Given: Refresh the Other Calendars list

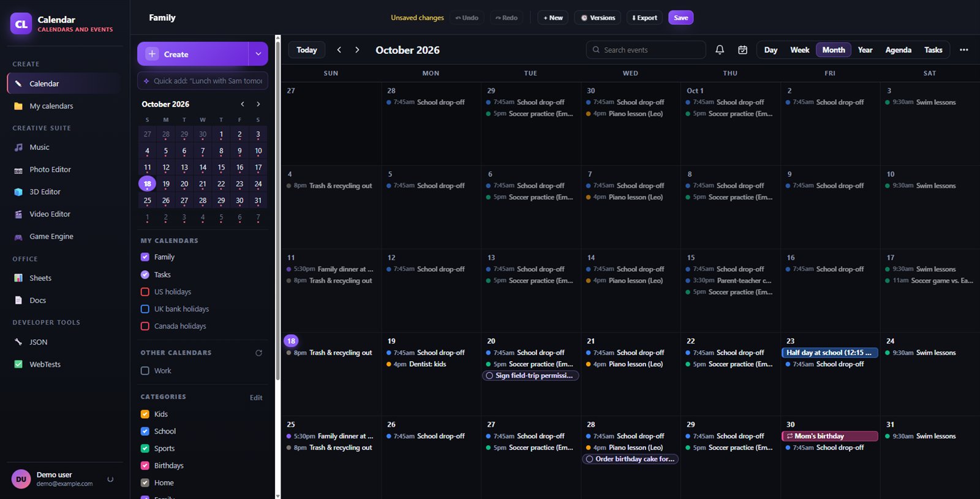Looking at the screenshot, I should point(258,353).
